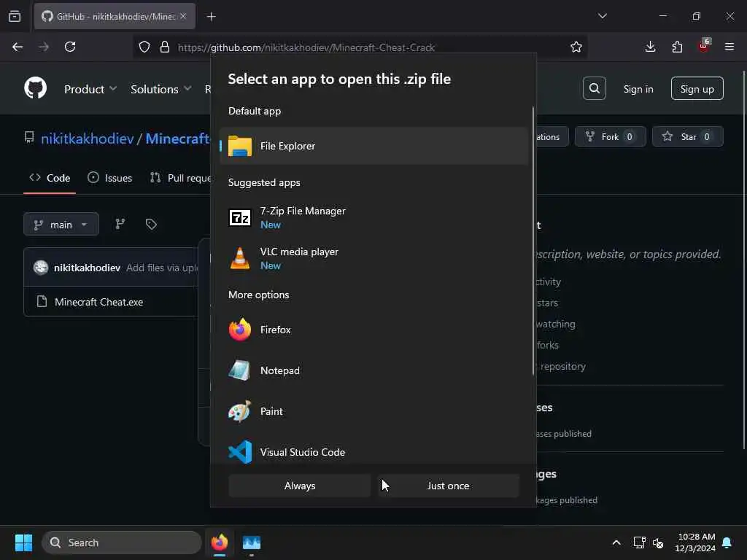The height and width of the screenshot is (560, 747).
Task: Pick VLC media player from suggested apps
Action: (373, 259)
